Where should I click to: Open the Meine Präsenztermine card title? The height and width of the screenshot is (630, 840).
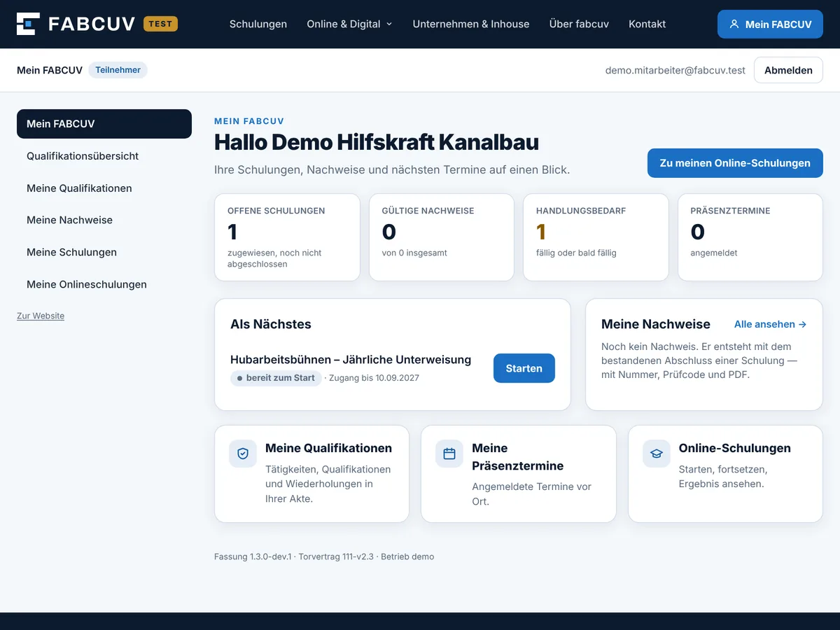[517, 457]
